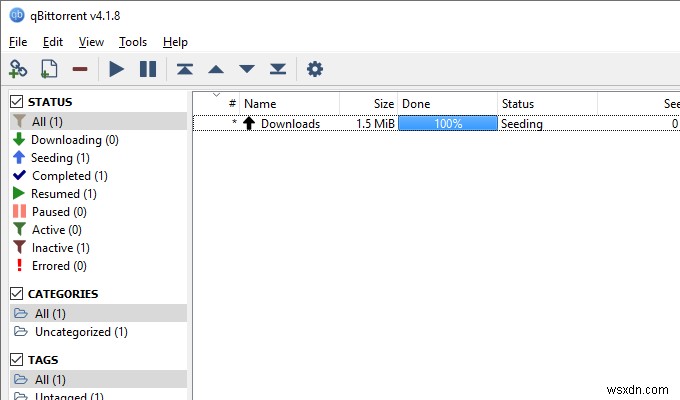Viewport: 680px width, 400px height.
Task: Open the View menu
Action: pos(91,42)
